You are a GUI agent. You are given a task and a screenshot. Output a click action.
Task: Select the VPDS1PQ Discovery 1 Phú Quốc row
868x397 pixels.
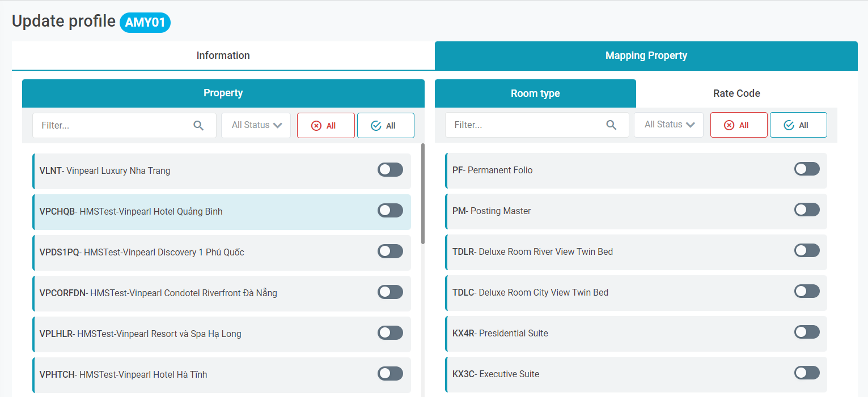(198, 253)
